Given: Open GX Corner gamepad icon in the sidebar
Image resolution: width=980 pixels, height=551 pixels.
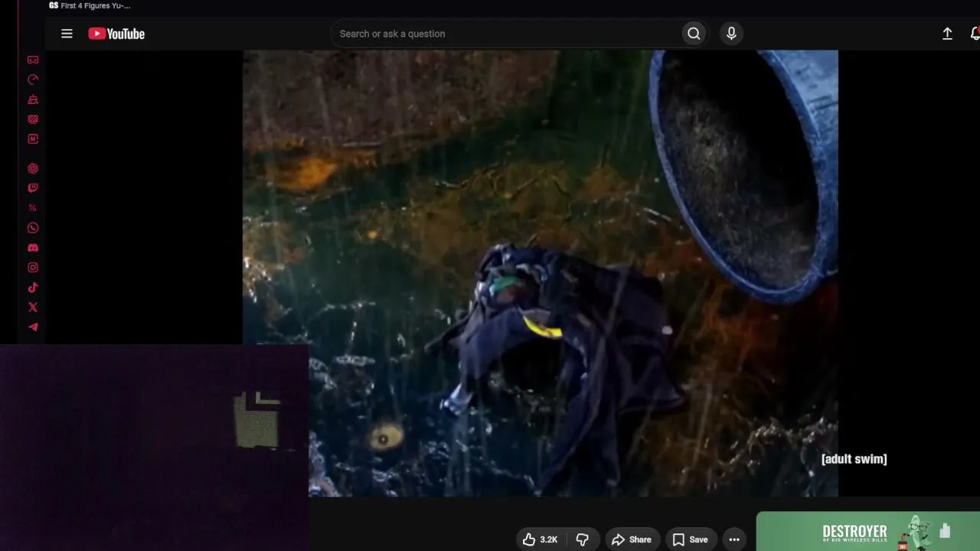Looking at the screenshot, I should [x=33, y=60].
